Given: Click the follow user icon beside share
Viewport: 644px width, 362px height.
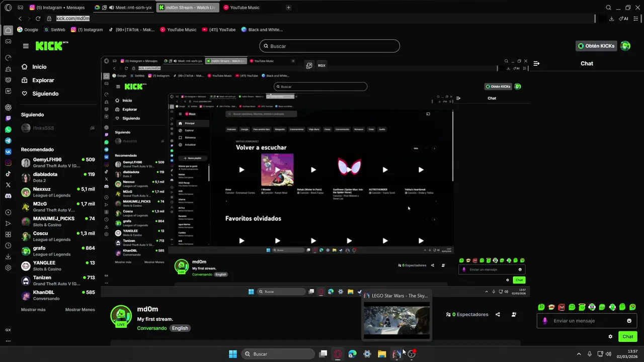Looking at the screenshot, I should [514, 315].
